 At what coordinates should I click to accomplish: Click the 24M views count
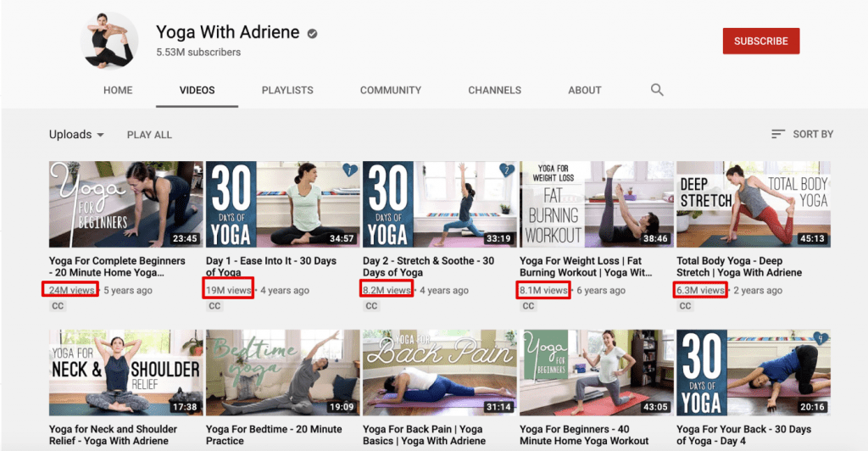click(x=71, y=290)
